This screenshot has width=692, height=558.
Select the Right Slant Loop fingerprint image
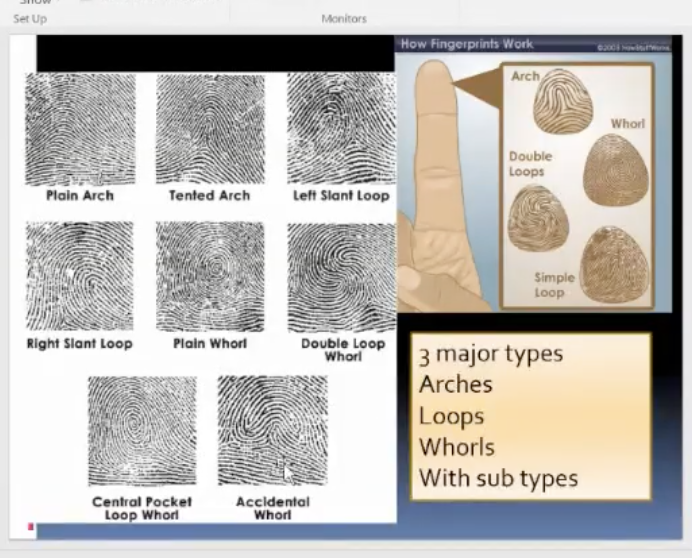[80, 276]
